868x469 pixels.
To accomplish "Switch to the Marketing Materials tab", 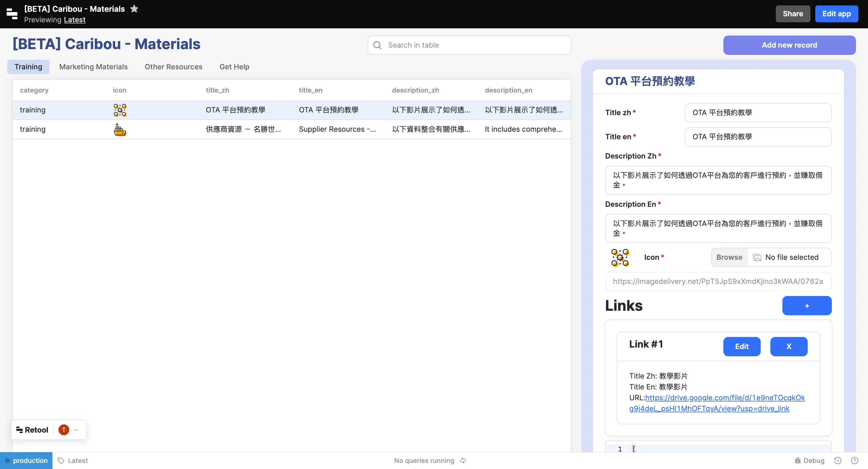I will point(93,66).
